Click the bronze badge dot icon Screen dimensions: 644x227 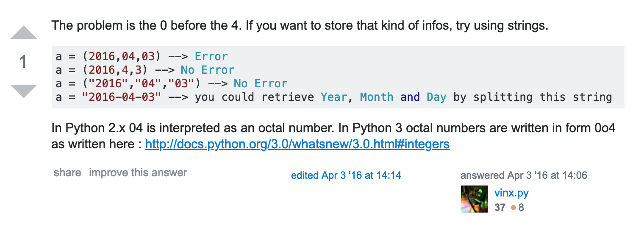pyautogui.click(x=514, y=208)
